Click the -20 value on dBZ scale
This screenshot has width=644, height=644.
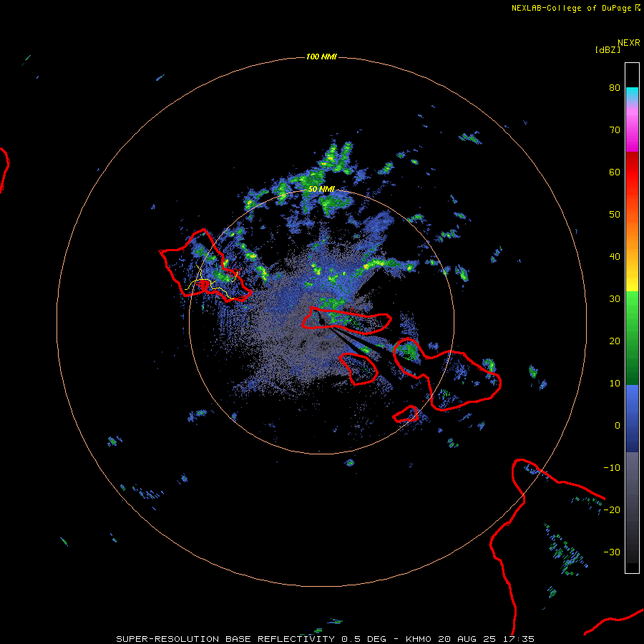coord(612,509)
